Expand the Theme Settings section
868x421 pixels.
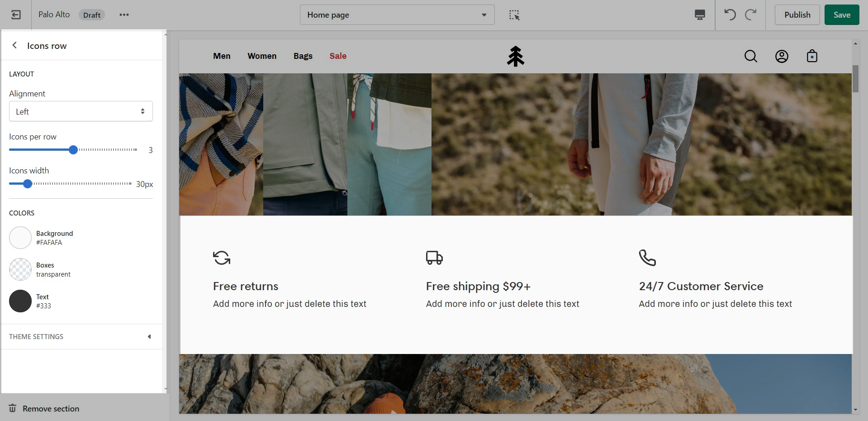[x=81, y=336]
